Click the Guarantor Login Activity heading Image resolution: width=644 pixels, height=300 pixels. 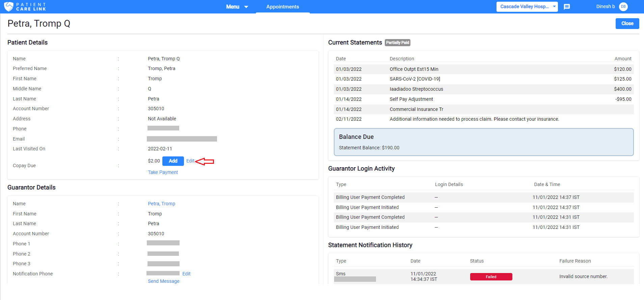coord(361,169)
